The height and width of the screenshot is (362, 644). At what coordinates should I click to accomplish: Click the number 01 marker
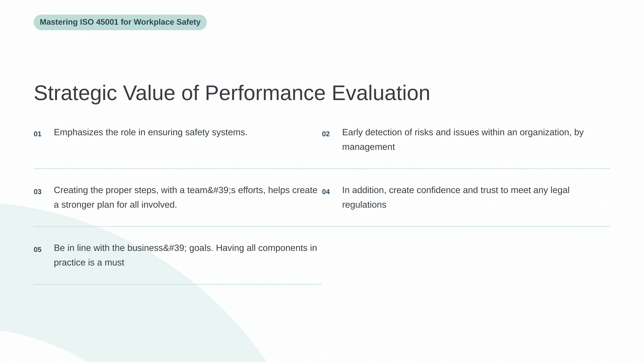click(37, 134)
